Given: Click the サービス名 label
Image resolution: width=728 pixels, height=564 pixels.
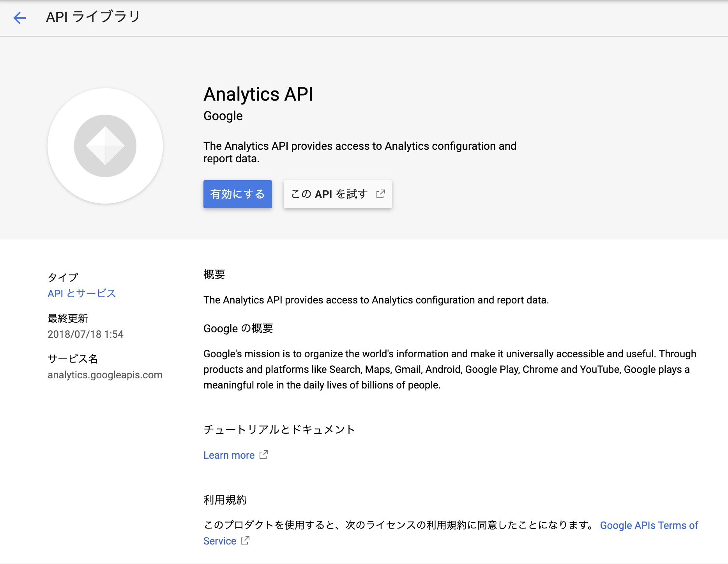Looking at the screenshot, I should [x=72, y=359].
